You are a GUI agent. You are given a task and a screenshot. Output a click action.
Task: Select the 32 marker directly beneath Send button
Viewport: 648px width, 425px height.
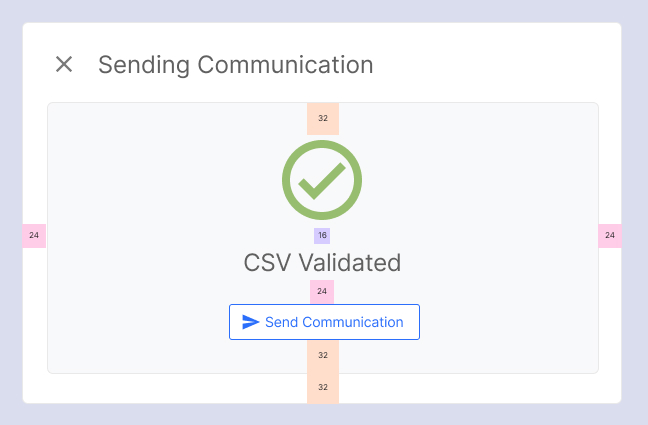(x=323, y=356)
